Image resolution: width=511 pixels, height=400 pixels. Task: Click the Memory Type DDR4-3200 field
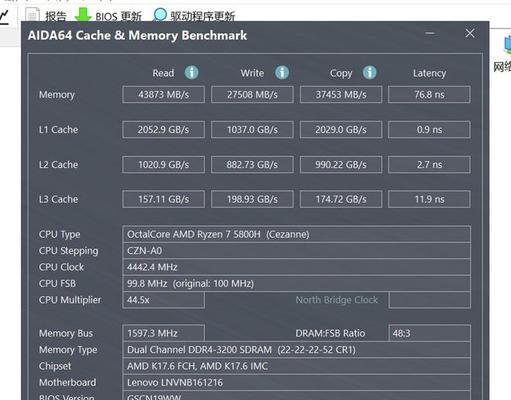click(296, 350)
